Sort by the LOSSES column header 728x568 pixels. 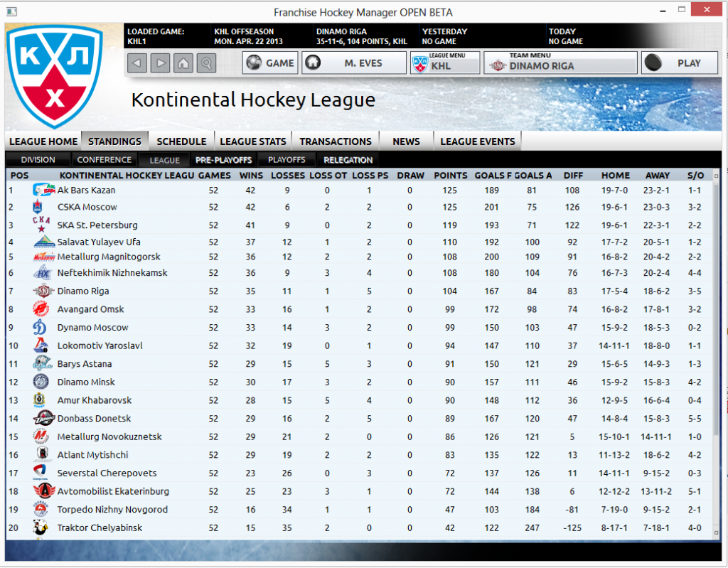pyautogui.click(x=288, y=176)
